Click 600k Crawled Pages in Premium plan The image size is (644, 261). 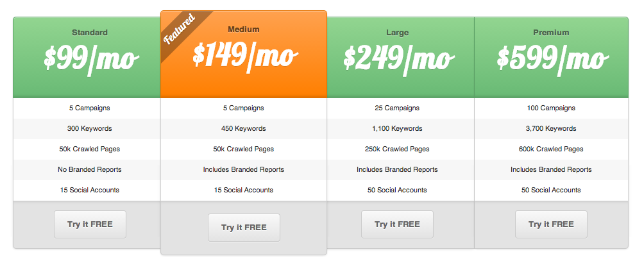coord(551,149)
